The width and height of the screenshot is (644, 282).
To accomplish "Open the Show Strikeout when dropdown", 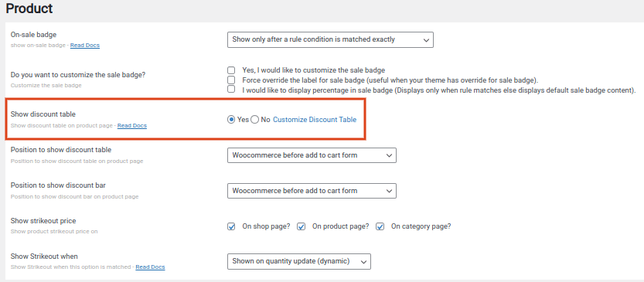I will 299,261.
